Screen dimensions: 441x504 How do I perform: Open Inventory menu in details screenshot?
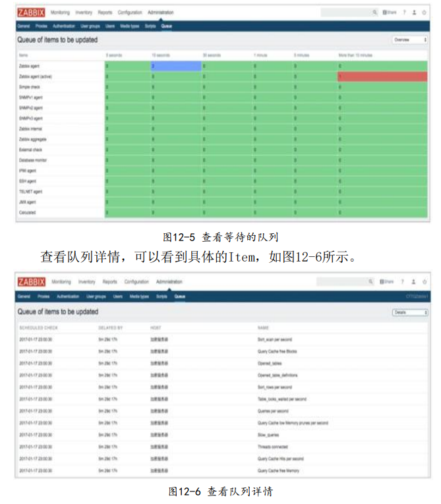tap(87, 281)
